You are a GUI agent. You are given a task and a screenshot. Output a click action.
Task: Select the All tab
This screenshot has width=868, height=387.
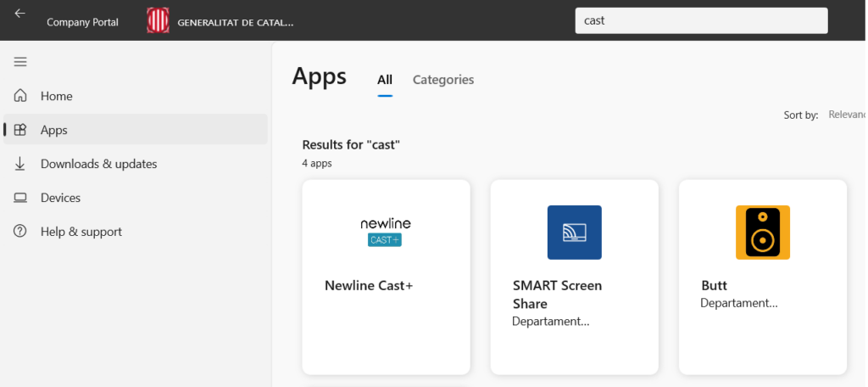[x=385, y=80]
